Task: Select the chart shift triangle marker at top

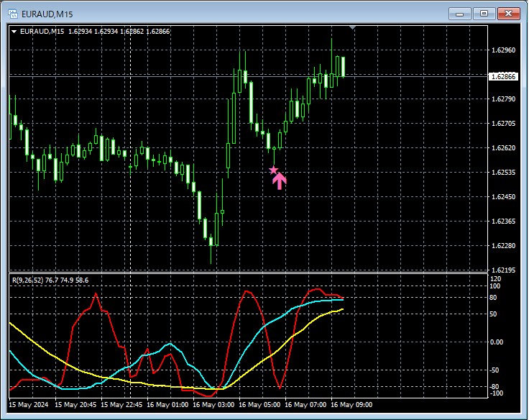Action: tap(353, 27)
